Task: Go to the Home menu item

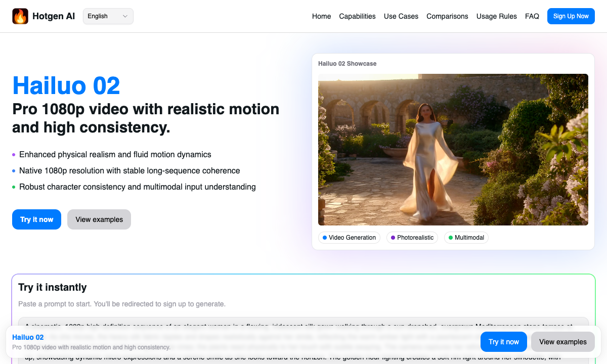Action: coord(321,16)
